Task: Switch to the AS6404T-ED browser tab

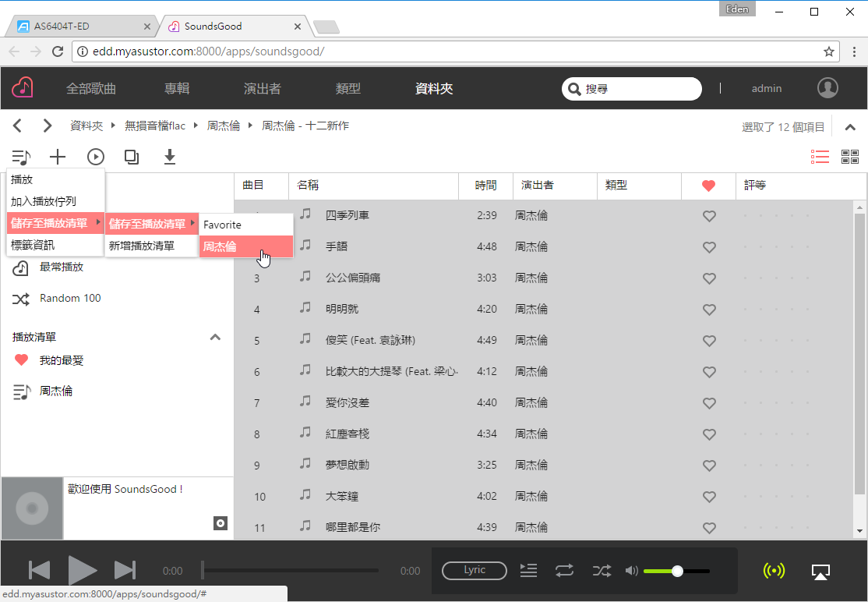Action: 83,26
